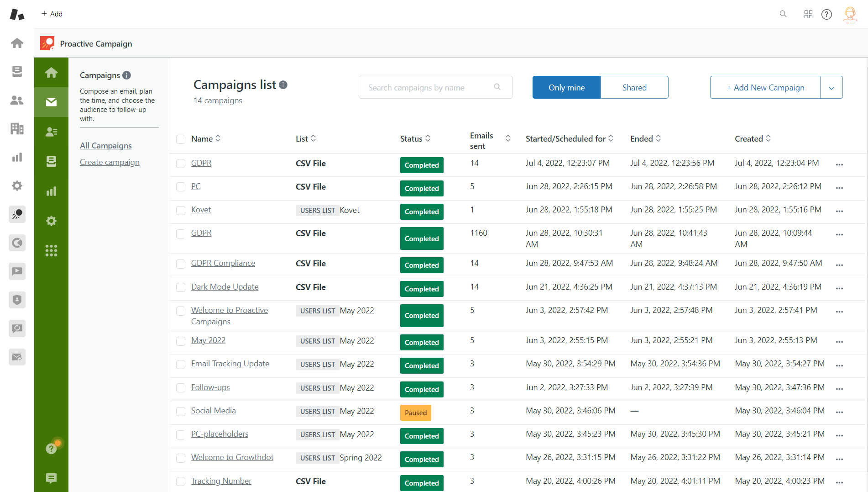Open the Home dashboard from the sidebar
Viewport: 868px width, 492px height.
17,42
